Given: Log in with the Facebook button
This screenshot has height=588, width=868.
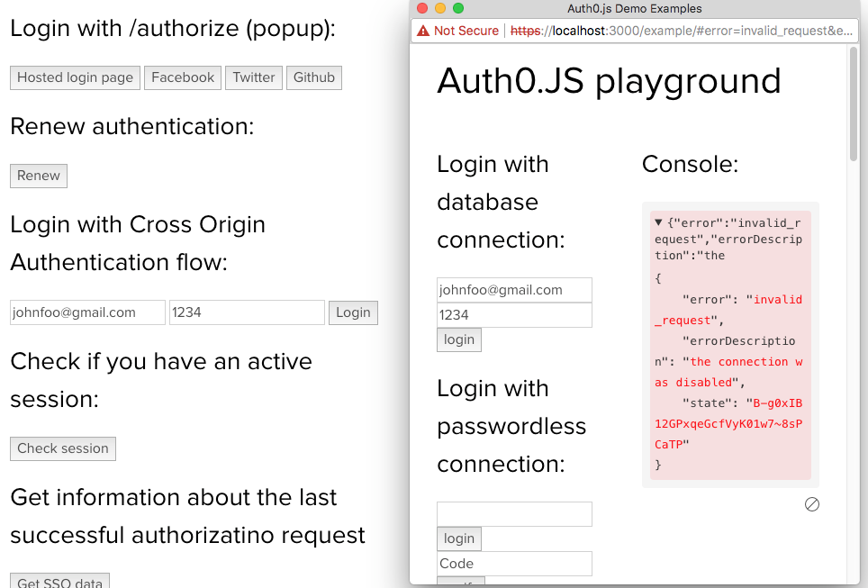Looking at the screenshot, I should (183, 77).
